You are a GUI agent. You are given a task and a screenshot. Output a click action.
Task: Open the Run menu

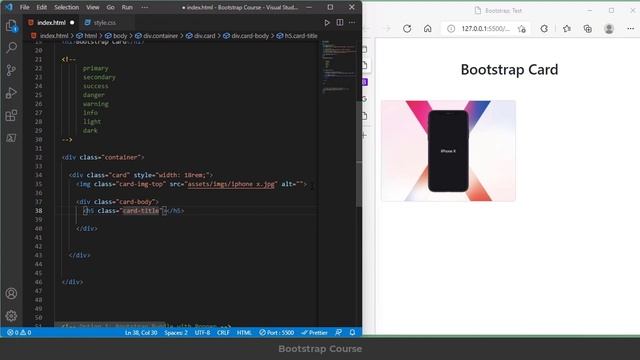tap(127, 7)
